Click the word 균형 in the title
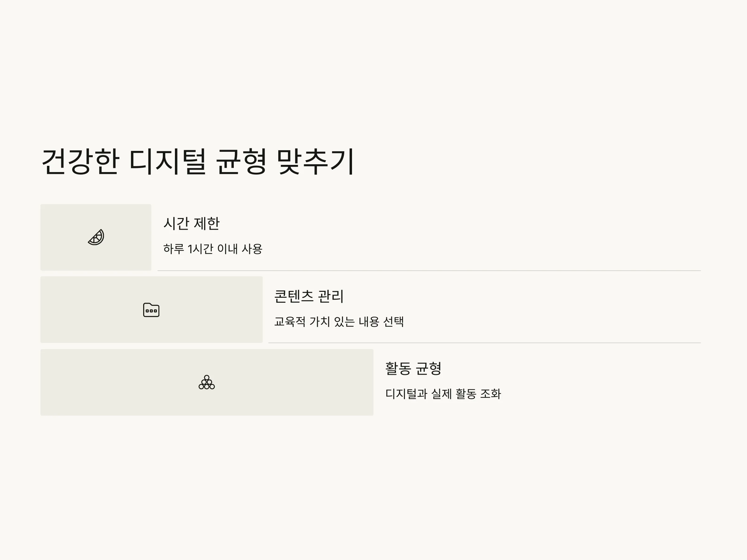The image size is (747, 560). click(241, 161)
